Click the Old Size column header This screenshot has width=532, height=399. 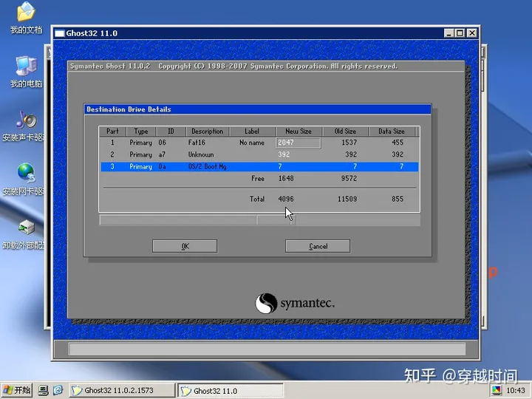[345, 132]
